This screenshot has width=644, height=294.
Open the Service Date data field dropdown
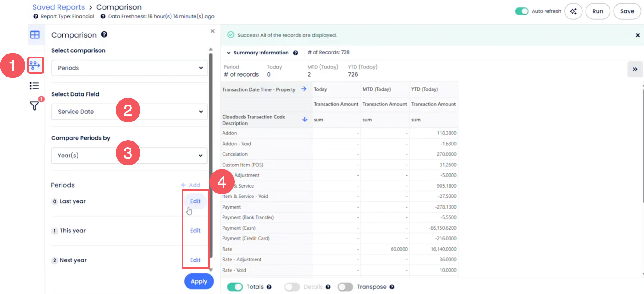(129, 112)
